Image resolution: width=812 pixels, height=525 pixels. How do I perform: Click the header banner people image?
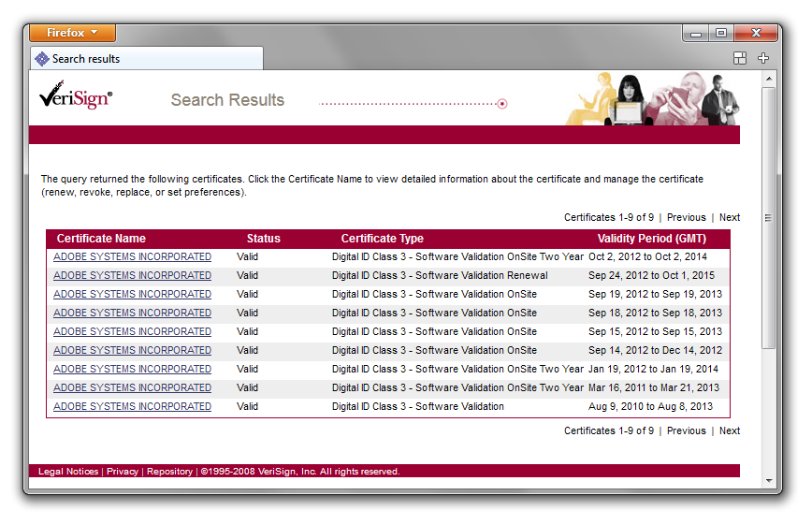653,98
